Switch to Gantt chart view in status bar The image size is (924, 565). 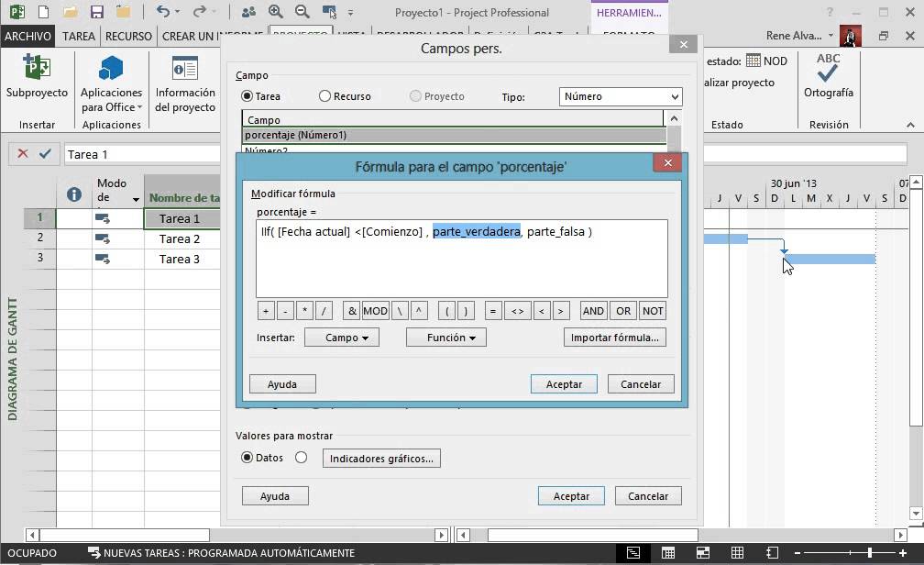[x=633, y=552]
